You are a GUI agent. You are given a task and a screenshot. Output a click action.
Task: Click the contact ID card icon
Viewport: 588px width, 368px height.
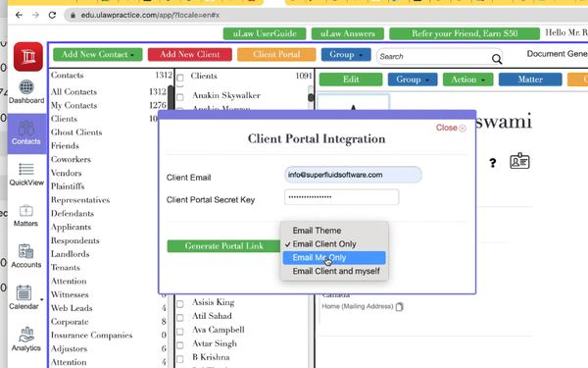point(519,161)
